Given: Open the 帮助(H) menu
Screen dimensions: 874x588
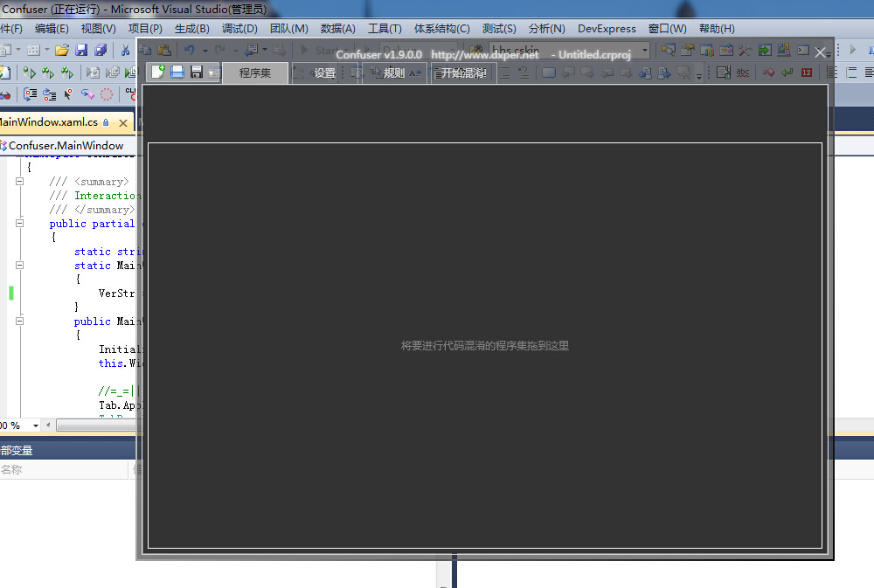Looking at the screenshot, I should click(717, 29).
